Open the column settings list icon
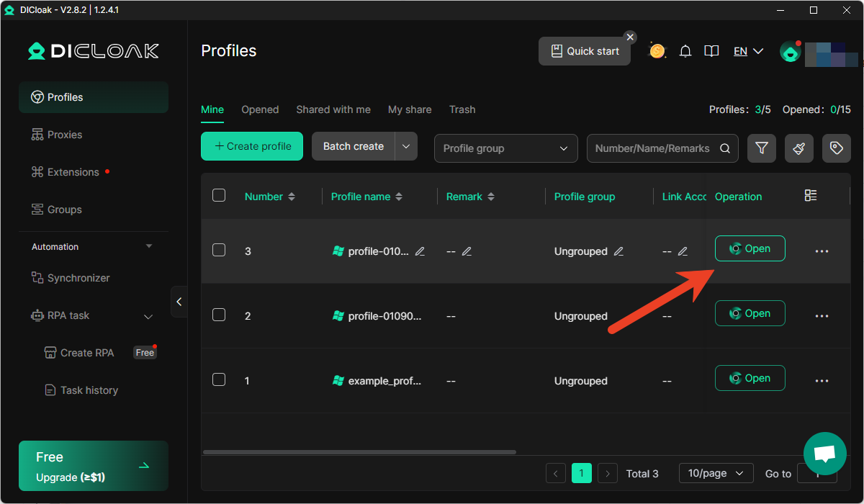The width and height of the screenshot is (864, 504). coord(811,196)
